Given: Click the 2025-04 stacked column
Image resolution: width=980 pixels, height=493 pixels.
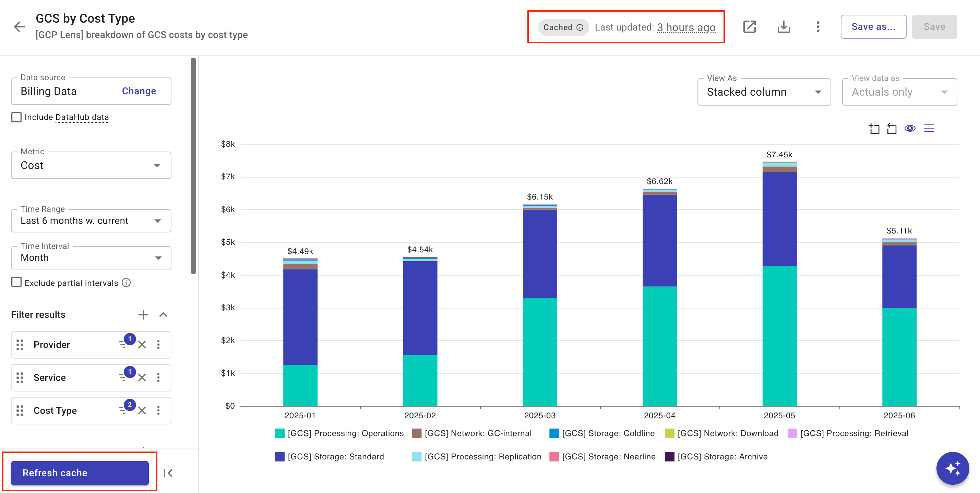Looking at the screenshot, I should click(x=660, y=298).
